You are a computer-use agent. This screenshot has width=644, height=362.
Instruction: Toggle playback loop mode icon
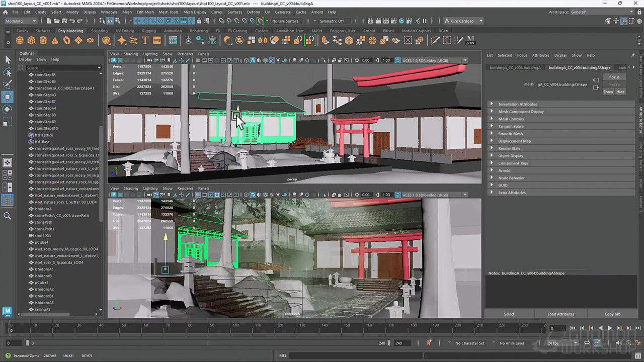(587, 343)
